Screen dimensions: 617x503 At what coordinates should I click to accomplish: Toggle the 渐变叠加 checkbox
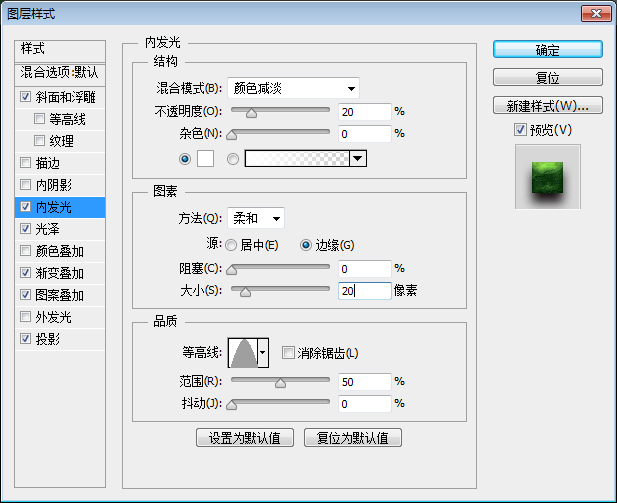(x=26, y=272)
